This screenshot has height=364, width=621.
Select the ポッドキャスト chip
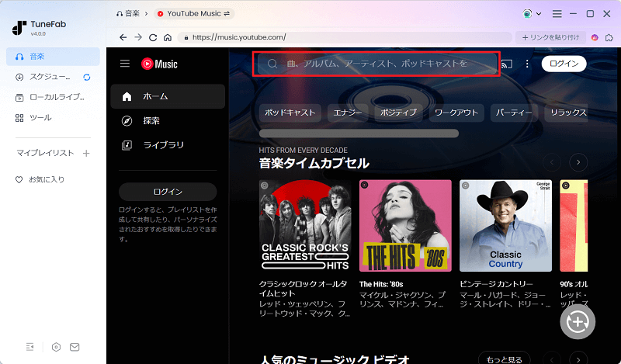coord(290,113)
